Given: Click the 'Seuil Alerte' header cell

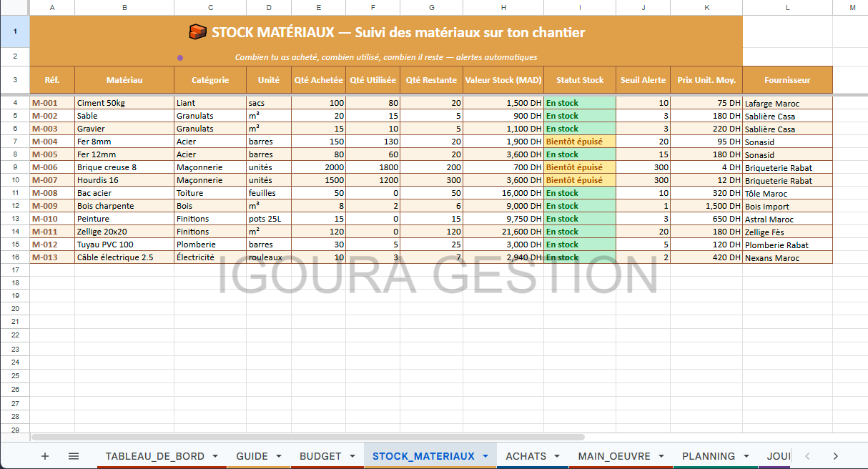Looking at the screenshot, I should point(643,80).
